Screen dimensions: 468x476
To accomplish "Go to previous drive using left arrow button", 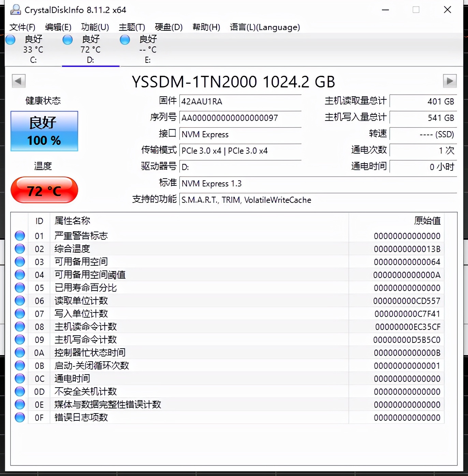I will (19, 81).
